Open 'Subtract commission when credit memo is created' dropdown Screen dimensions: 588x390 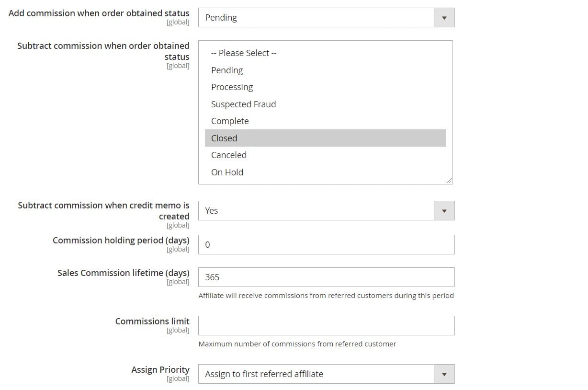(x=326, y=211)
